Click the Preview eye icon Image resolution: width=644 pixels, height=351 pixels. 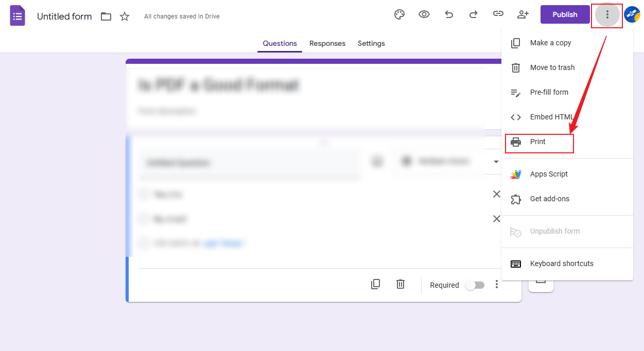pos(424,14)
